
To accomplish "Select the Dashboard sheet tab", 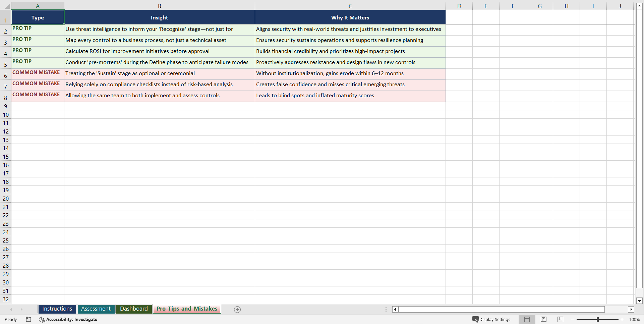I will click(x=134, y=309).
